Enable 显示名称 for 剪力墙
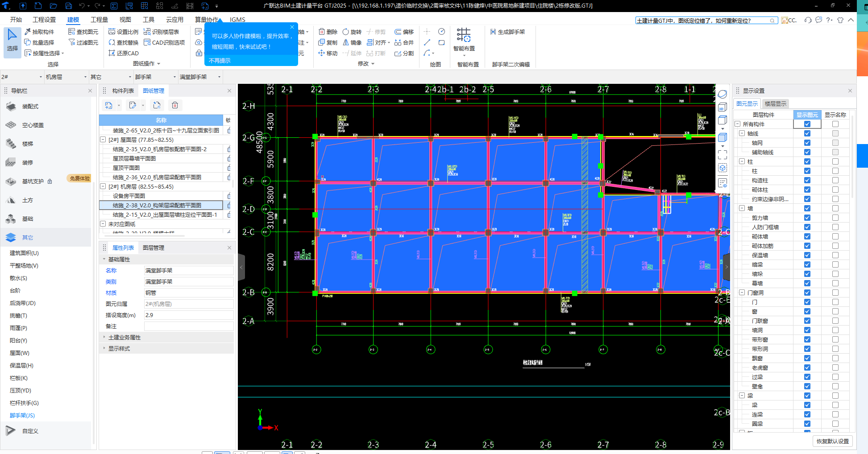The width and height of the screenshot is (868, 454). (x=835, y=218)
